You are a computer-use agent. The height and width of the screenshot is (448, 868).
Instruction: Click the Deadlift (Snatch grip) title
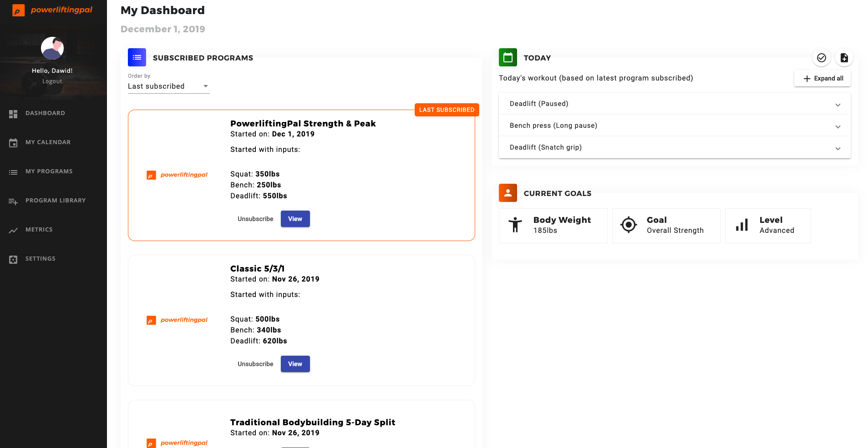point(546,147)
